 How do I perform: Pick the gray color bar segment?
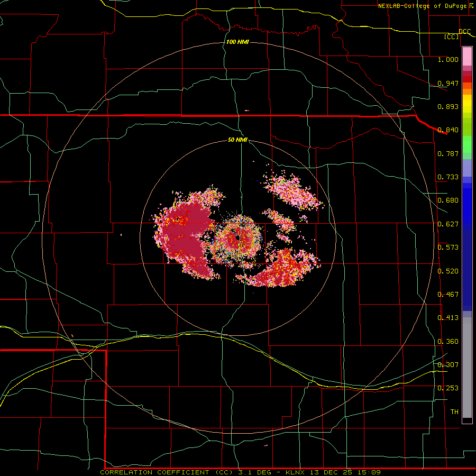click(x=467, y=368)
